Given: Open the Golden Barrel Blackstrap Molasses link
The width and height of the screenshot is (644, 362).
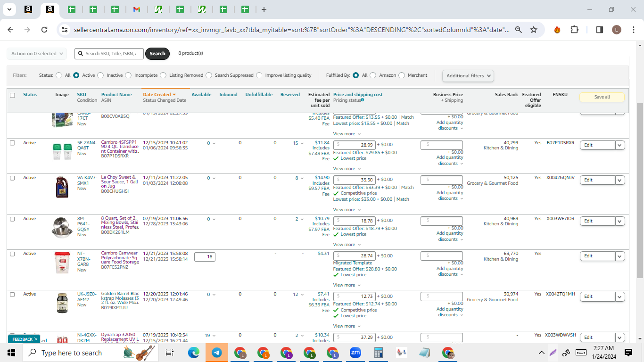Looking at the screenshot, I should [120, 299].
